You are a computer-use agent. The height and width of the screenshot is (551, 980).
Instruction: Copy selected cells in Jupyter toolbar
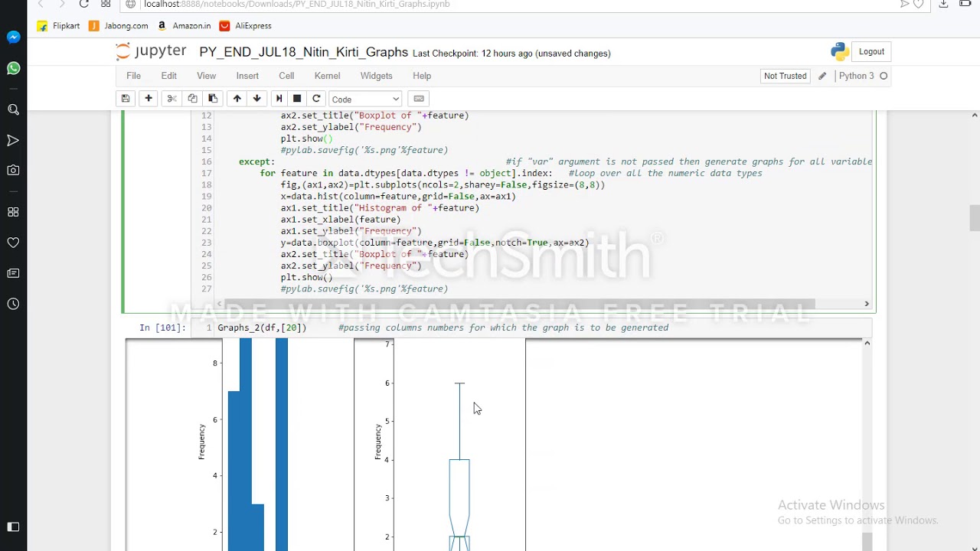click(192, 99)
